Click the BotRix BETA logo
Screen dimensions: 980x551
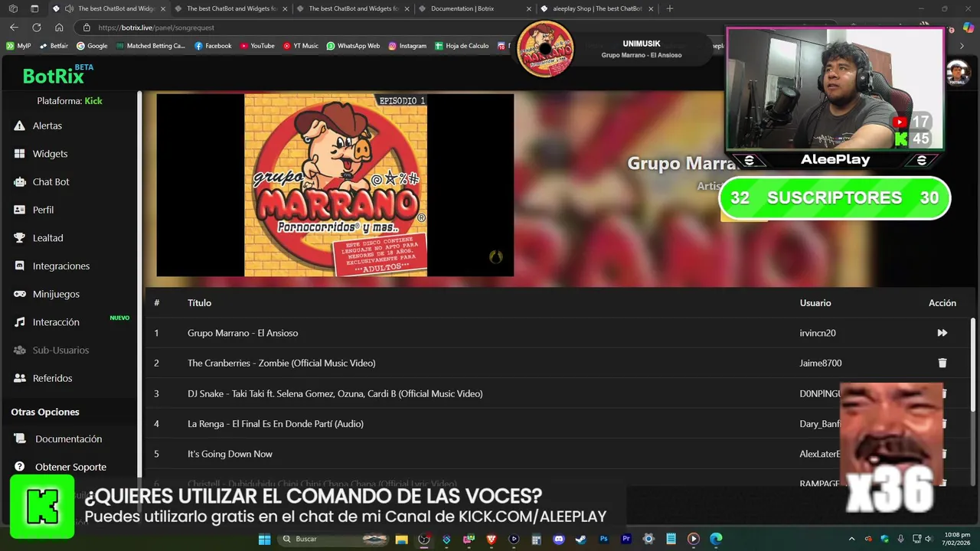(x=58, y=74)
